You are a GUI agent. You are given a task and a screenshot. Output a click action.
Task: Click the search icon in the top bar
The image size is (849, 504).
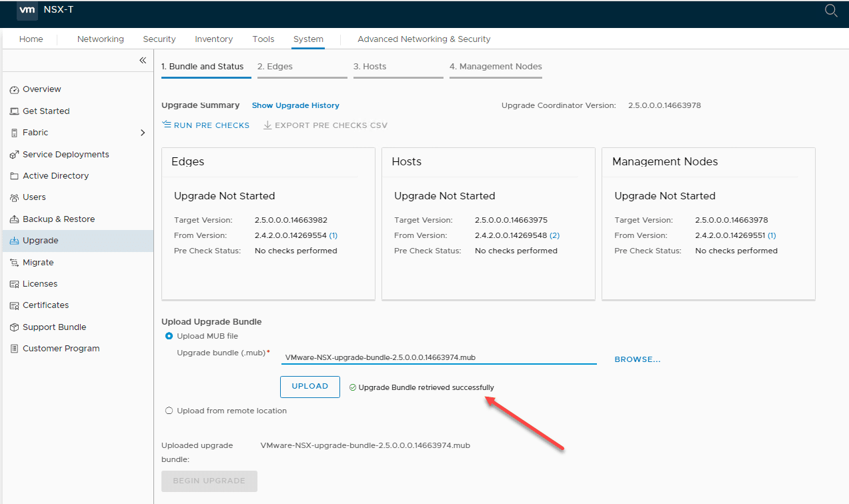[x=830, y=11]
